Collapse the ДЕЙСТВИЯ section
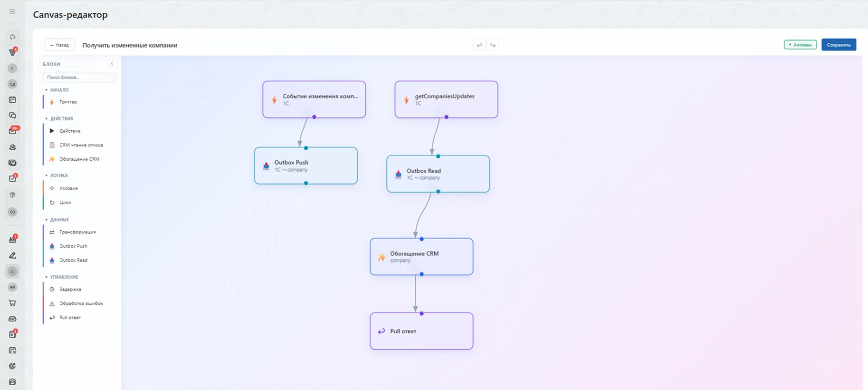Image resolution: width=868 pixels, height=390 pixels. 59,118
